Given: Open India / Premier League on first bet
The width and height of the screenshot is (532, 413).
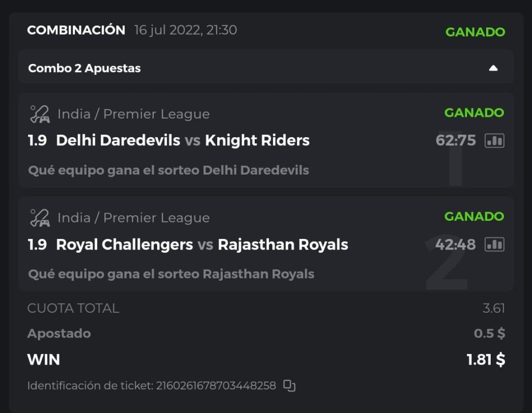Looking at the screenshot, I should tap(133, 115).
